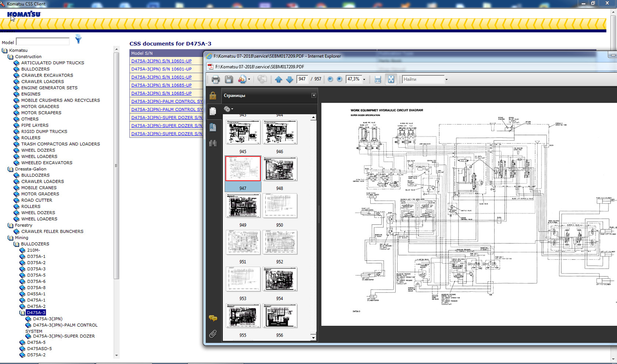
Task: Click the zoom out minus button
Action: coord(330,79)
